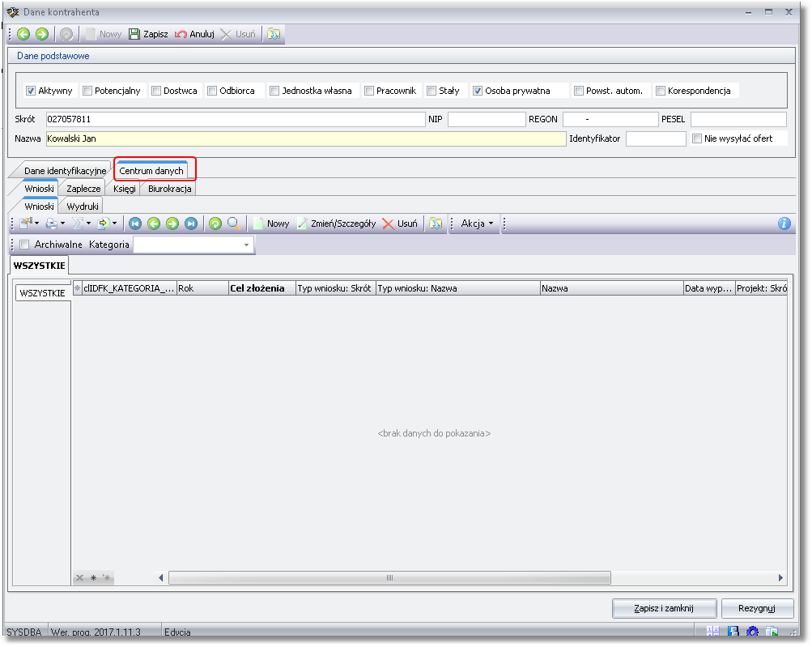Click Zmień/Szczegóły button

pos(337,223)
